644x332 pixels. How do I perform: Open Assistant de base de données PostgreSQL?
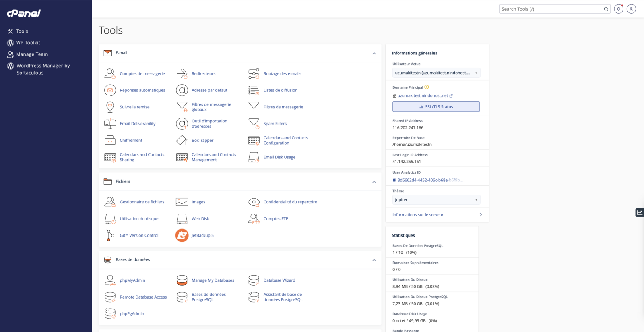(x=283, y=297)
